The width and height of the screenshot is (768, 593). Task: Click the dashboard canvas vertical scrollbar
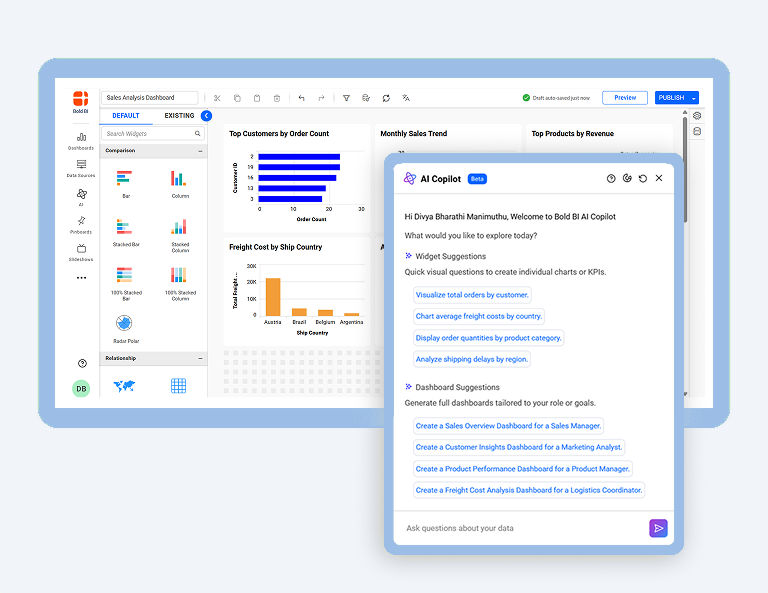point(685,169)
